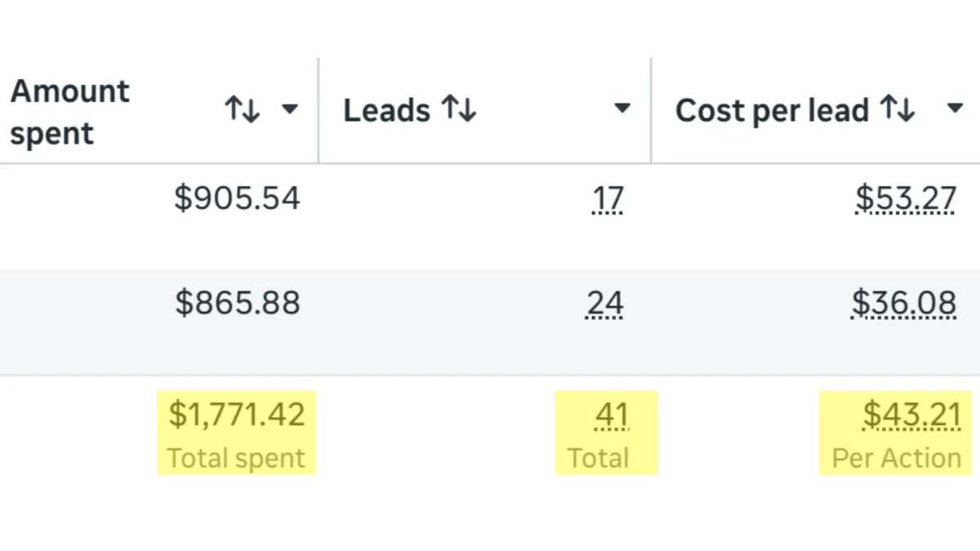Open the $53.27 cost per lead value

(906, 198)
